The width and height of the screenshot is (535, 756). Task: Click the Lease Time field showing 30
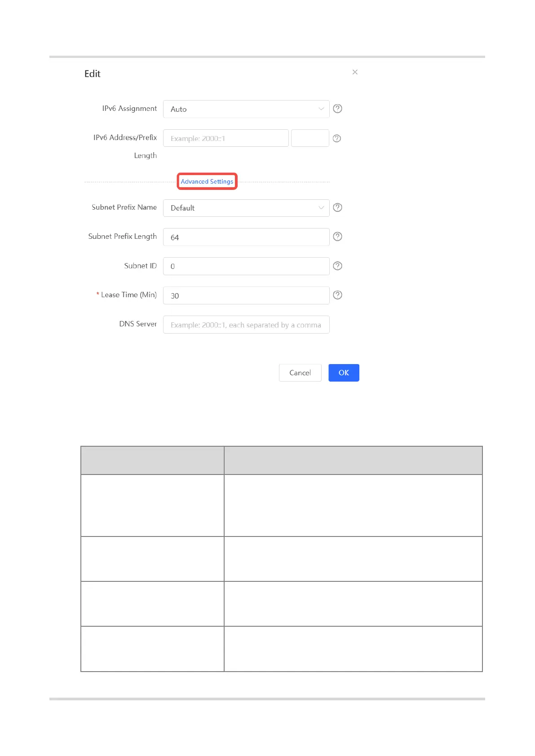pyautogui.click(x=246, y=295)
